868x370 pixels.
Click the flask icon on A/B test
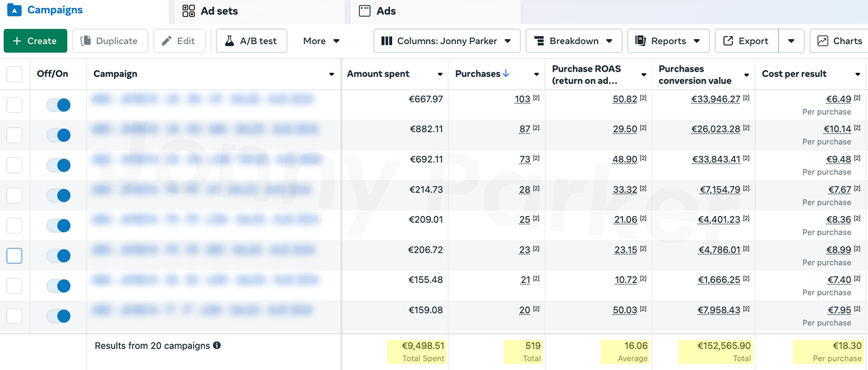230,41
